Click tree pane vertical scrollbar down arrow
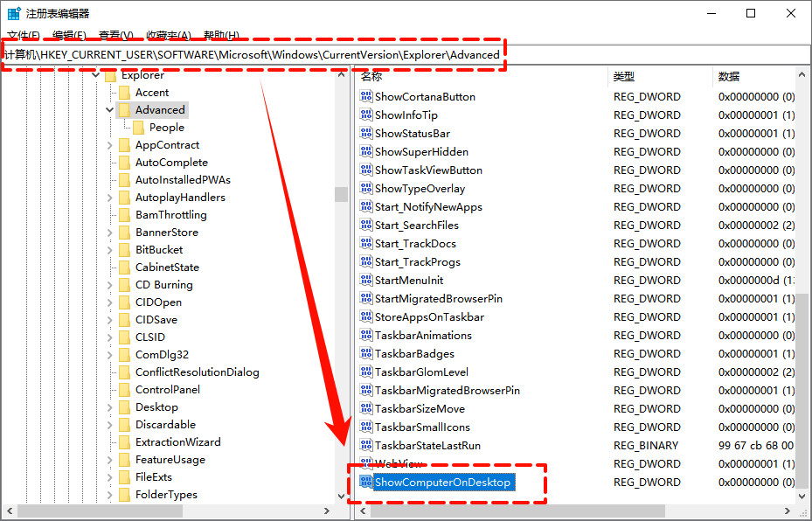 [x=341, y=496]
